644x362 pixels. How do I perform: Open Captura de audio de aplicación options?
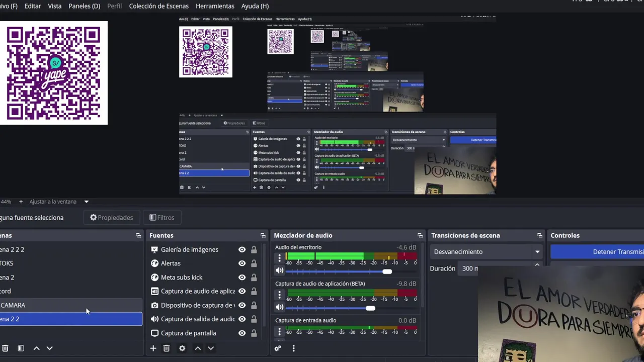pos(279,295)
